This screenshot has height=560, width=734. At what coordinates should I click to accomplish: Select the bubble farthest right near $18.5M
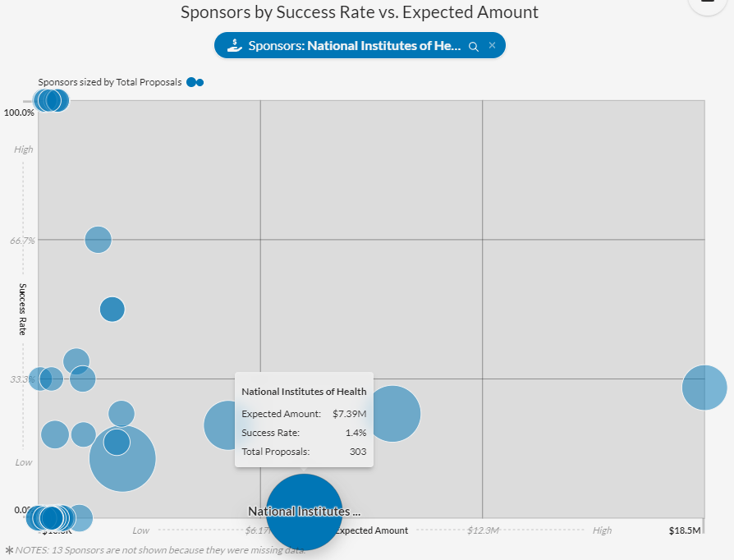[703, 388]
